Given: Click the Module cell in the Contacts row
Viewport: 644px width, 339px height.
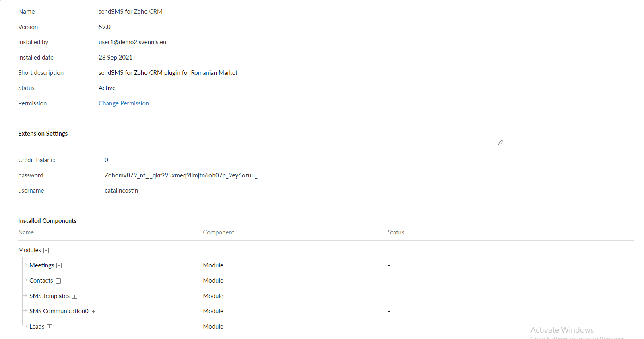Looking at the screenshot, I should [213, 281].
